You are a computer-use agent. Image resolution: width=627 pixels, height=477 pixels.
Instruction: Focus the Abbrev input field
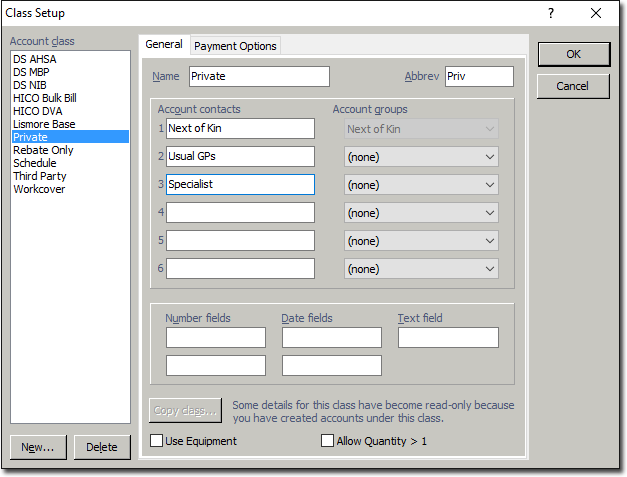click(x=478, y=77)
